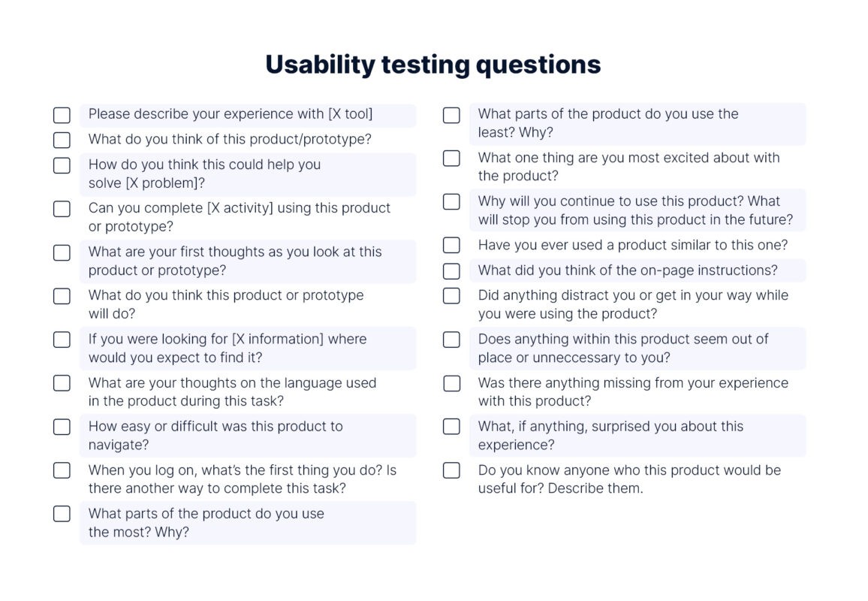This screenshot has width=868, height=601.
Task: Click the 'Usability testing questions' heading
Action: coord(433,65)
